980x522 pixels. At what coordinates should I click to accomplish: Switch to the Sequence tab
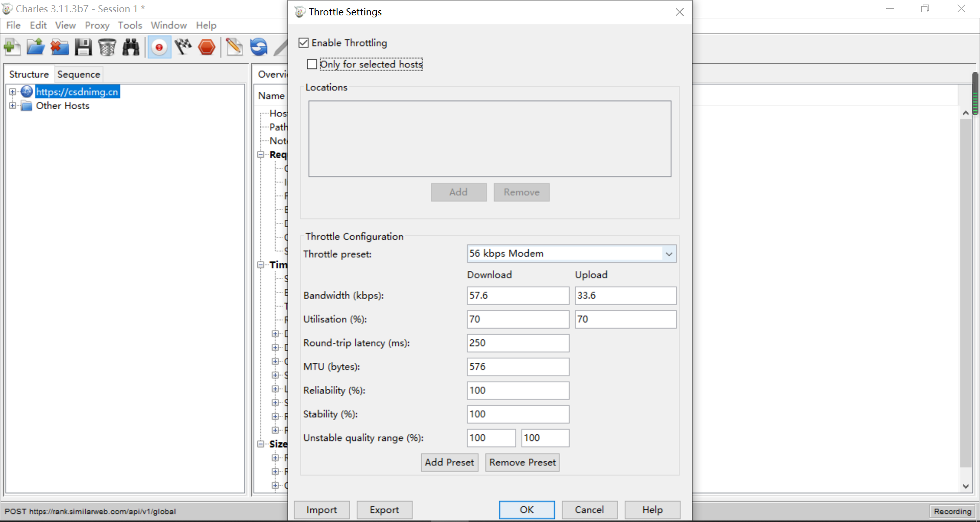click(79, 74)
